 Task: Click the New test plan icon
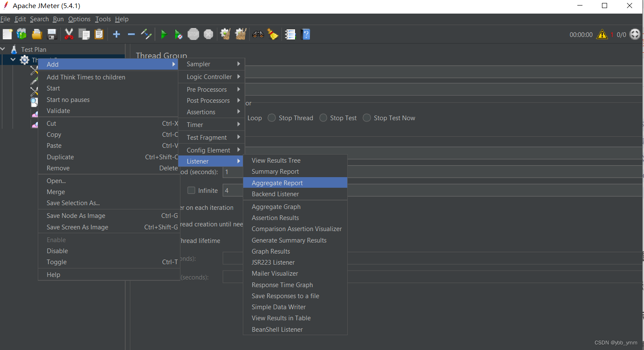click(7, 34)
